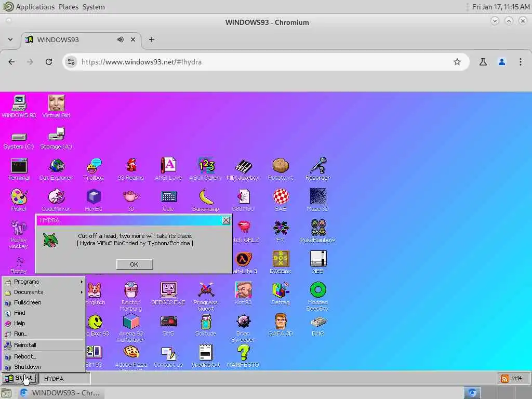Image resolution: width=532 pixels, height=399 pixels.
Task: Open the Terminal desktop icon
Action: click(19, 169)
